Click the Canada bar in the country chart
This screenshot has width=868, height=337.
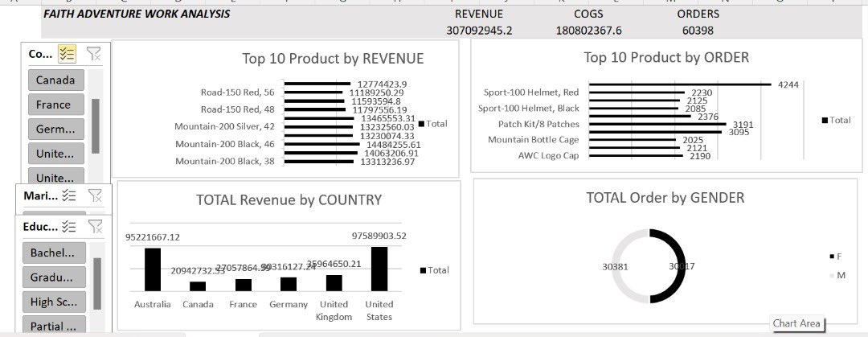pyautogui.click(x=198, y=286)
